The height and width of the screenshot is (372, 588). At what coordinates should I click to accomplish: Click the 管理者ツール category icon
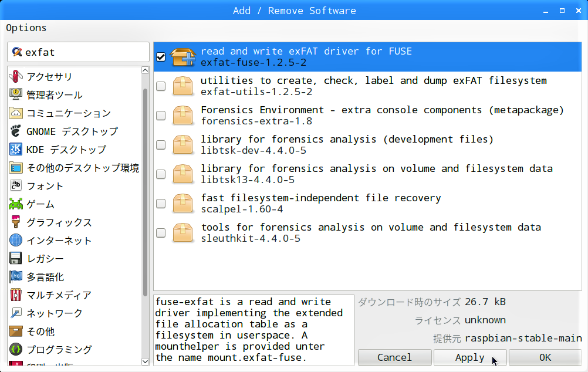(16, 94)
